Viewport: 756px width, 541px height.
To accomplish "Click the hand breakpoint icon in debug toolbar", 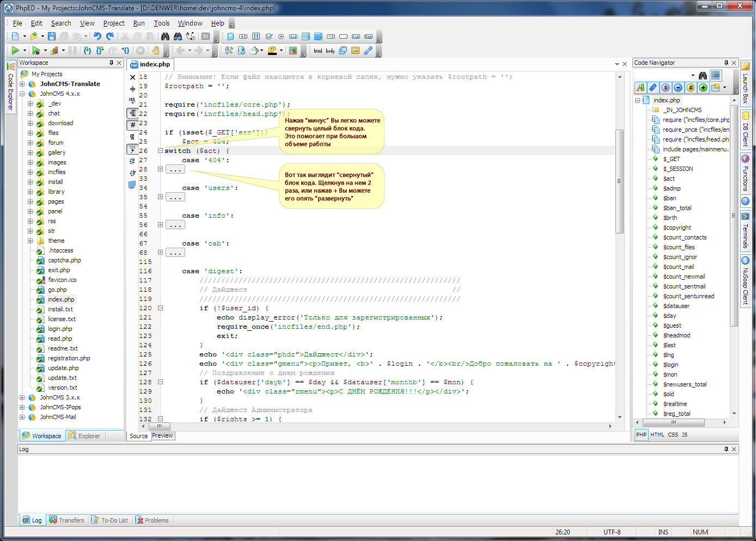I will coord(155,51).
